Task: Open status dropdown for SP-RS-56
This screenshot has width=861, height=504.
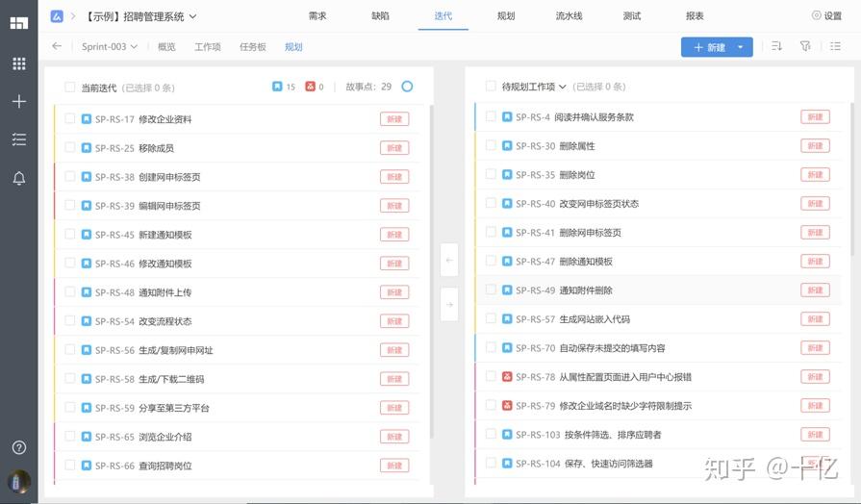Action: click(x=394, y=350)
